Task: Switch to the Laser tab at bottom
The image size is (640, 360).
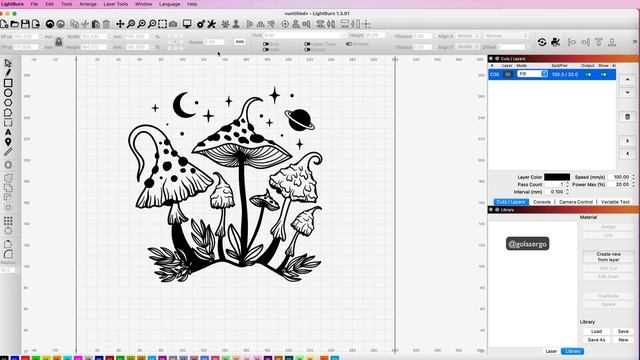Action: click(551, 351)
